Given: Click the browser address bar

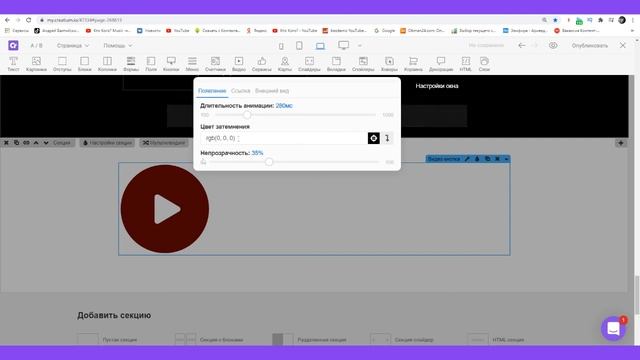Looking at the screenshot, I should 290,20.
